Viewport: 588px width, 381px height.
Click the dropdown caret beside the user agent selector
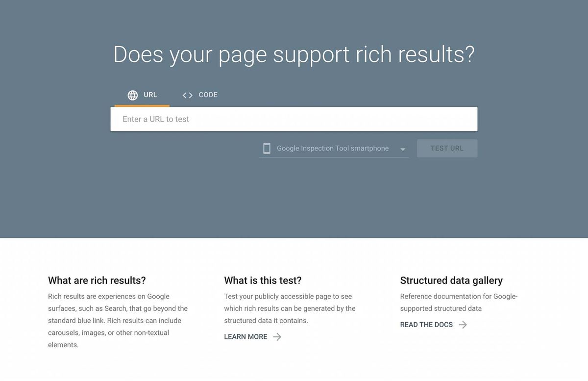pos(402,149)
